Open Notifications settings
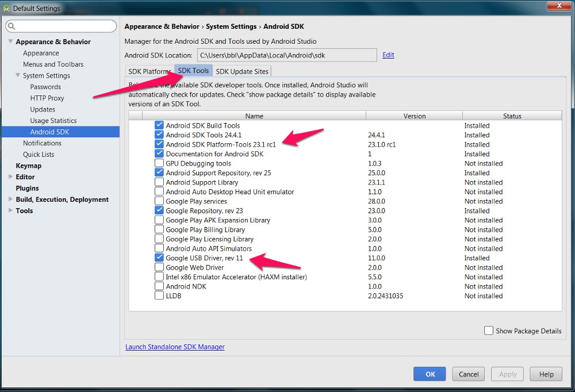Image resolution: width=575 pixels, height=392 pixels. 42,143
